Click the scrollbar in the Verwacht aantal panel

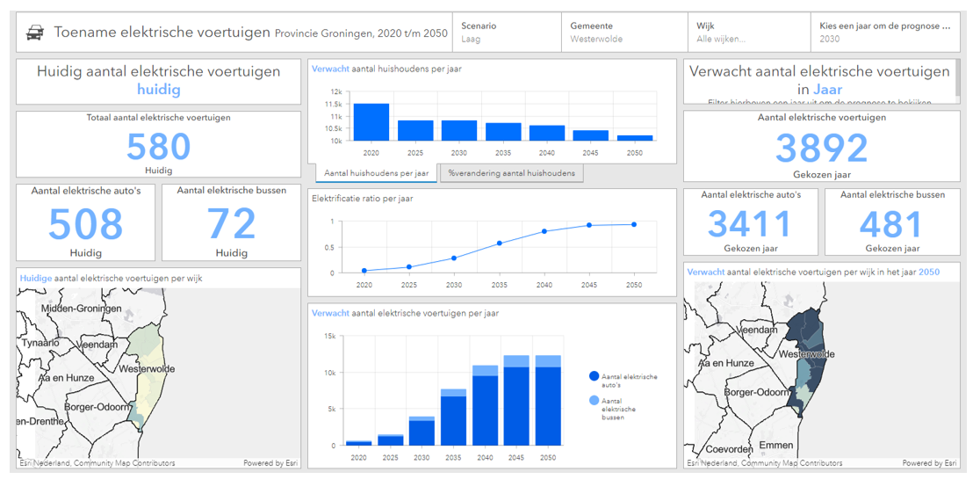tap(957, 78)
